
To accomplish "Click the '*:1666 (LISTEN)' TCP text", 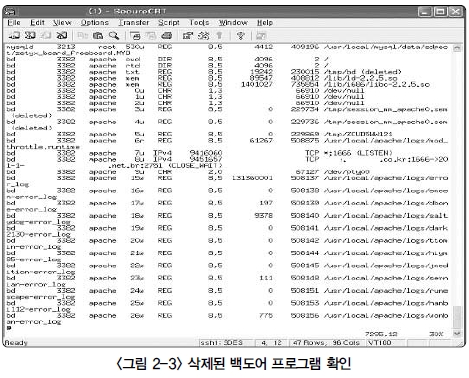I will (x=358, y=153).
